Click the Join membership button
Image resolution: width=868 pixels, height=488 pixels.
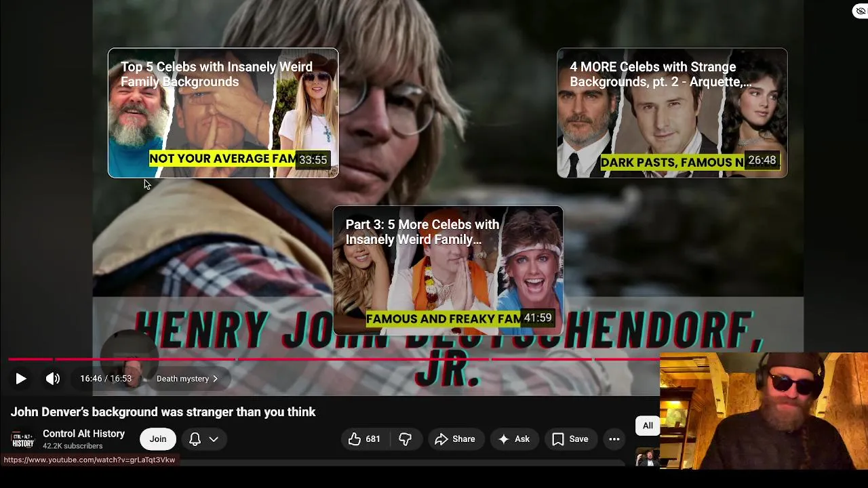point(158,439)
